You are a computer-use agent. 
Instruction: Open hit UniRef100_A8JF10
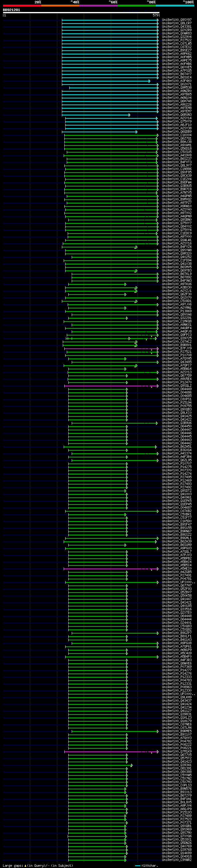pyautogui.click(x=176, y=125)
